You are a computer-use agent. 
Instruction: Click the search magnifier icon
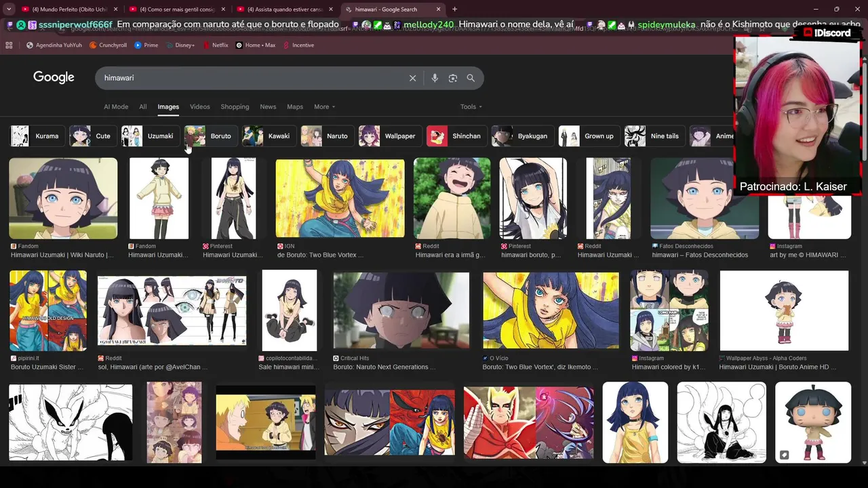[471, 78]
